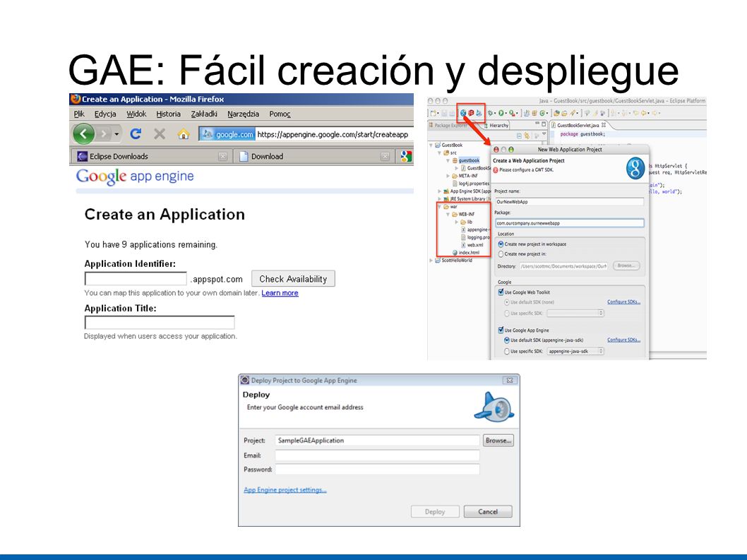Open Package Explorer view menu triangle

544,134
